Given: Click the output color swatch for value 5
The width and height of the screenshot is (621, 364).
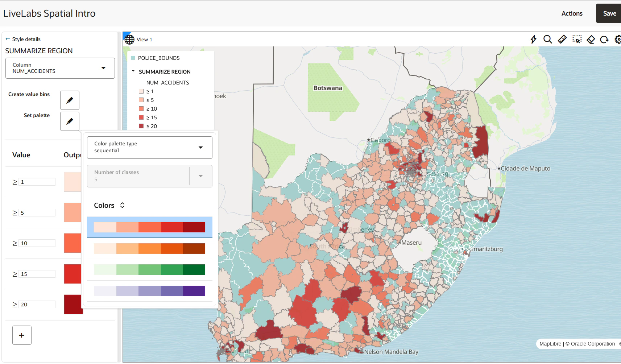Looking at the screenshot, I should [73, 212].
